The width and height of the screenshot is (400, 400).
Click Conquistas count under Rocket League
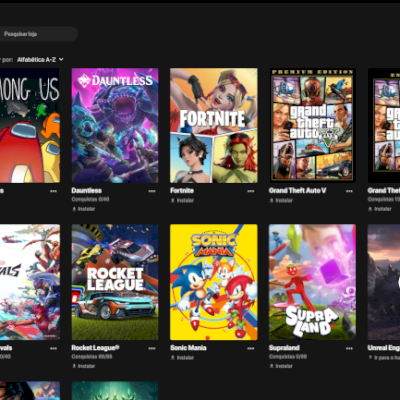pyautogui.click(x=92, y=357)
